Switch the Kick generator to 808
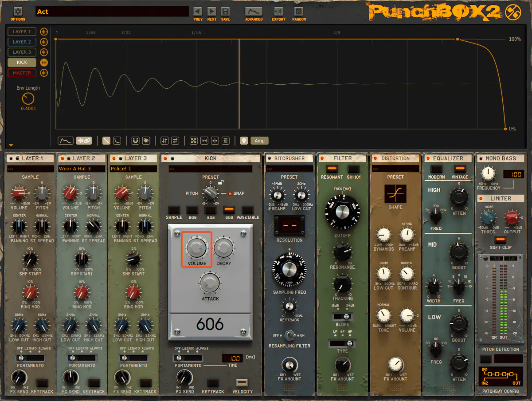This screenshot has width=532, height=401. click(x=211, y=210)
